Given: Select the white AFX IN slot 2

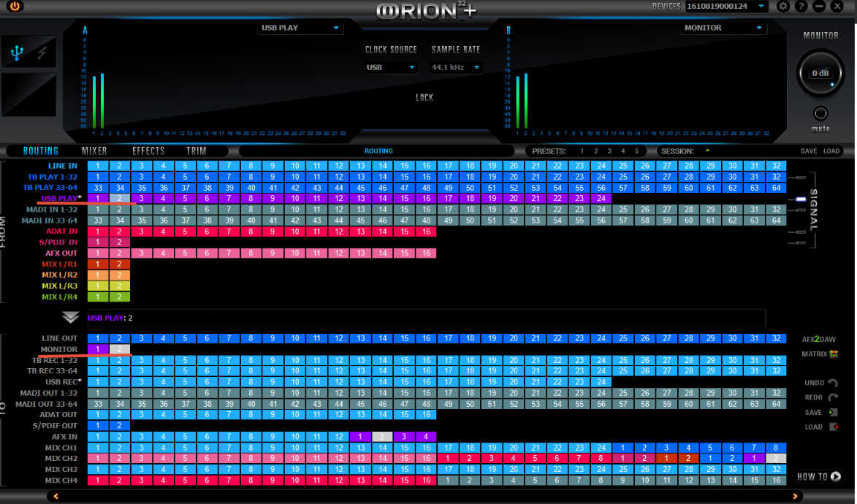Looking at the screenshot, I should [x=382, y=437].
